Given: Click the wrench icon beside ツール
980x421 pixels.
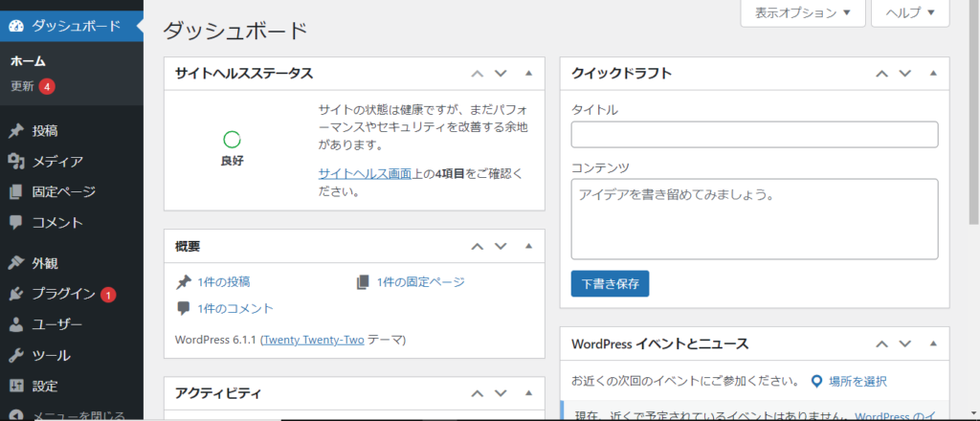Looking at the screenshot, I should [x=15, y=355].
